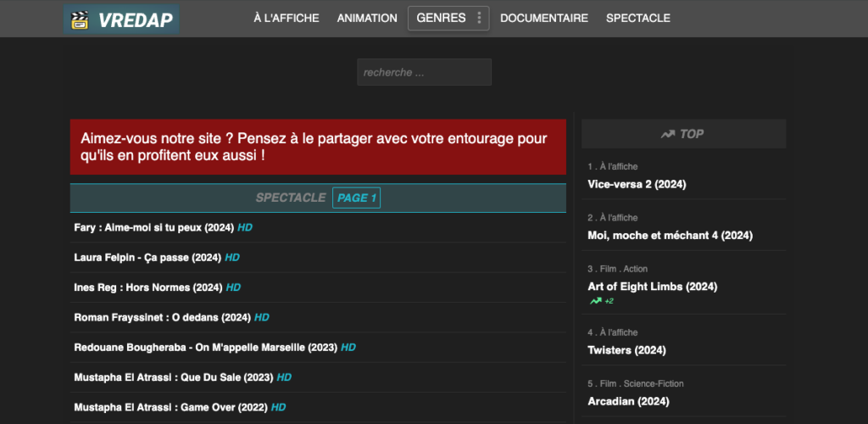Open the À L'AFFICHE menu item
868x424 pixels.
[287, 18]
